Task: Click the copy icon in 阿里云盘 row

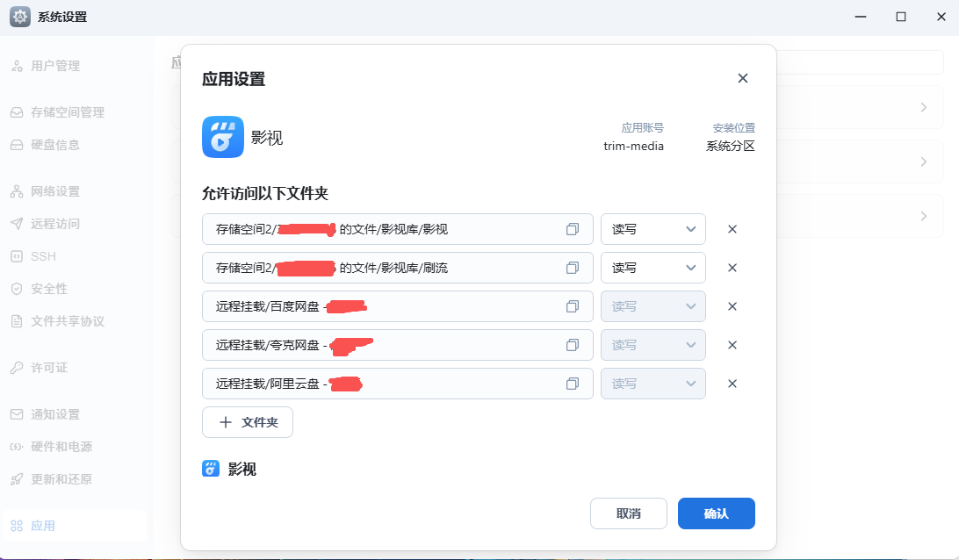Action: coord(573,384)
